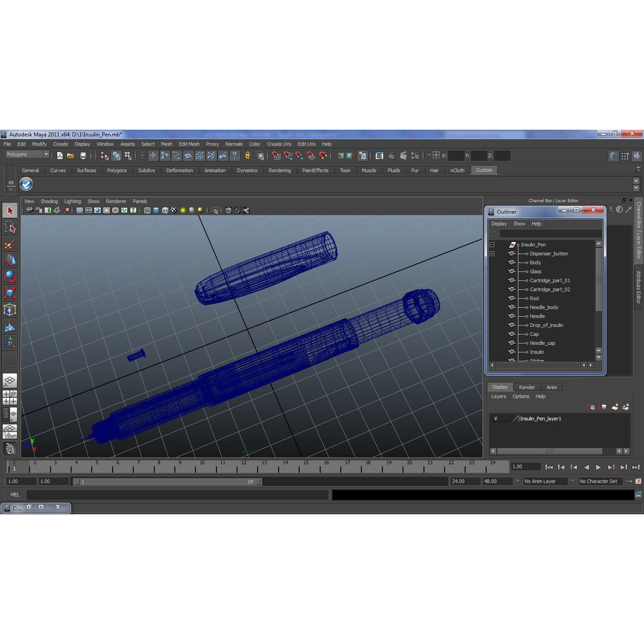Collapse the Insulin_Pen hierarchy in Outliner

point(491,245)
